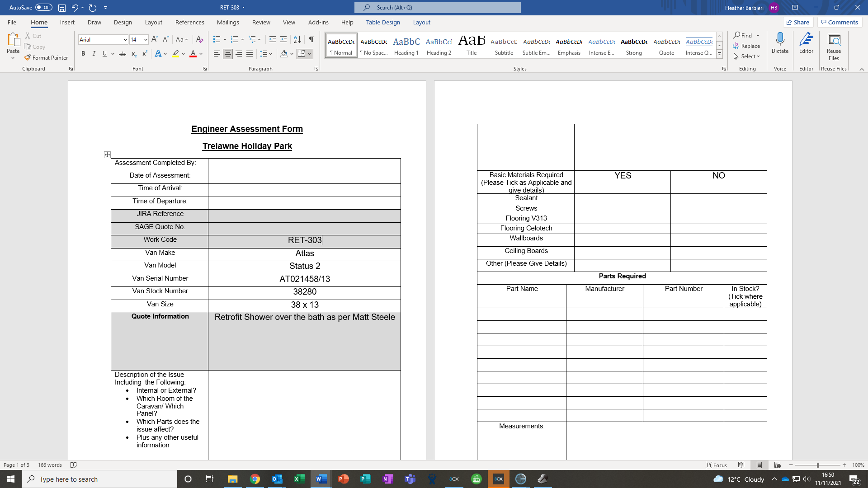Viewport: 868px width, 488px height.
Task: Toggle AutoSave switch on
Action: (x=44, y=8)
